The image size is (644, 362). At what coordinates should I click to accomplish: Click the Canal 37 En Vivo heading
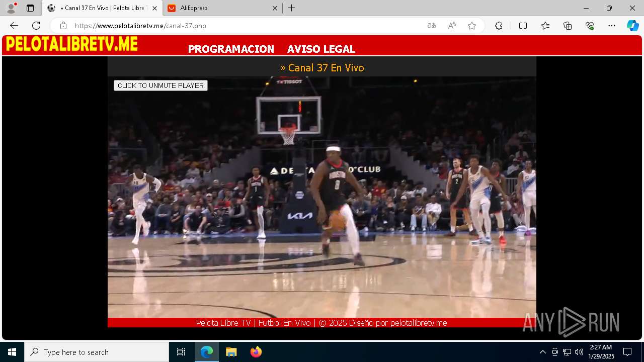(322, 67)
